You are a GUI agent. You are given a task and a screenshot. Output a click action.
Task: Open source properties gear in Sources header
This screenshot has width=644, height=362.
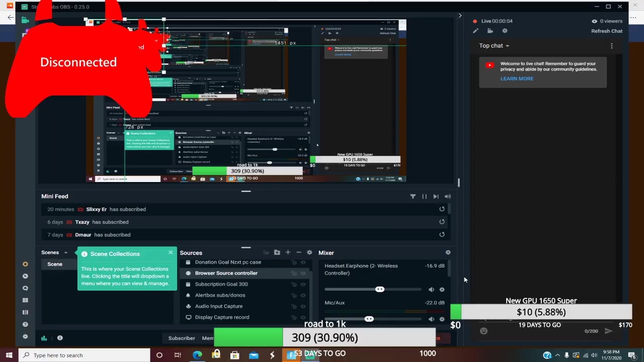click(309, 252)
